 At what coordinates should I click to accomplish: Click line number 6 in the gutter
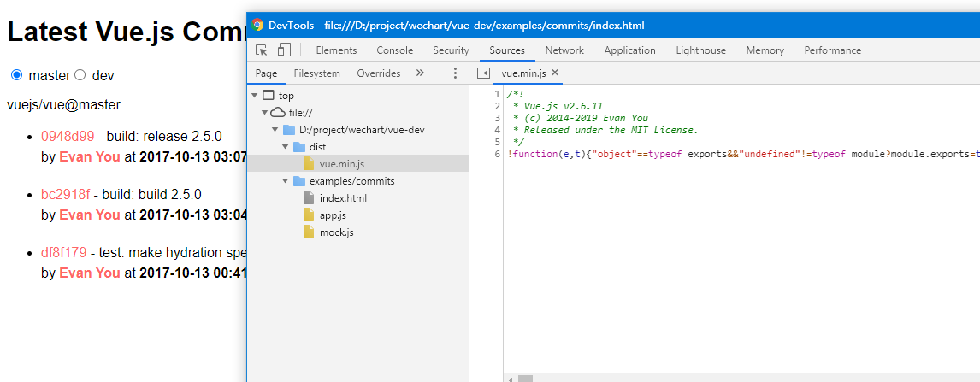(x=497, y=154)
